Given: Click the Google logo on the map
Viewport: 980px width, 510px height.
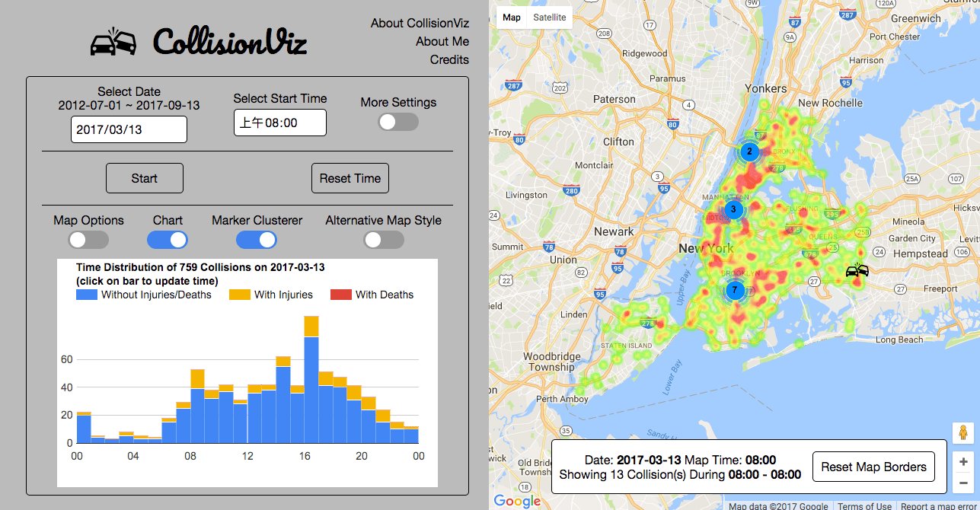Looking at the screenshot, I should coord(517,500).
